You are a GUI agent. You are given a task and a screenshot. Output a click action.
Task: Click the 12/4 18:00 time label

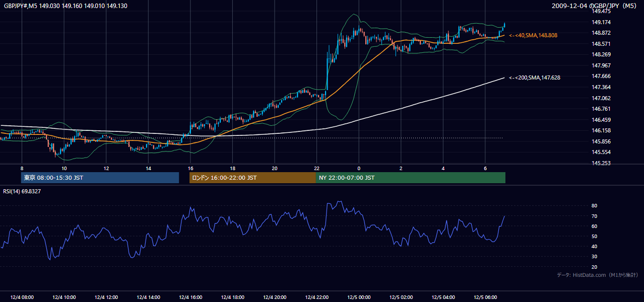[x=233, y=297]
